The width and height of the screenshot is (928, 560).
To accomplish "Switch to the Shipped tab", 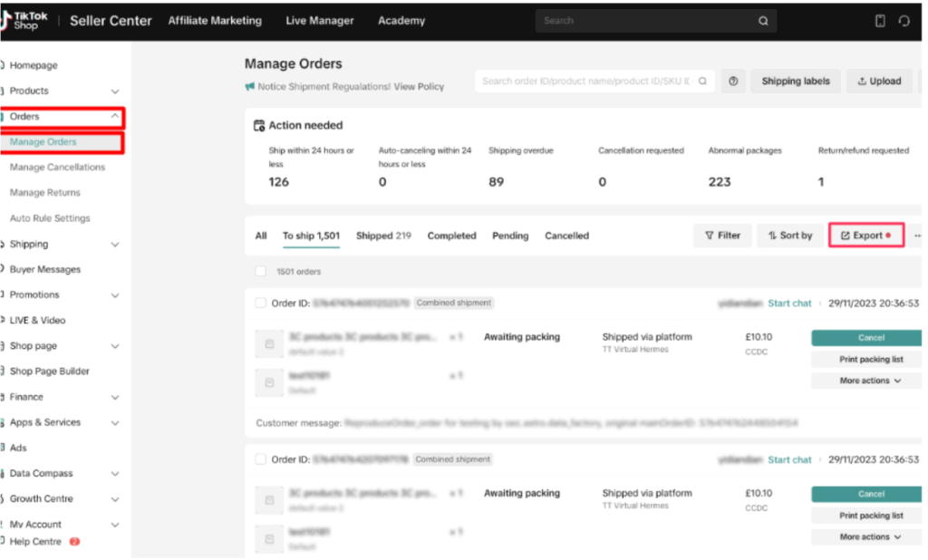I will [382, 236].
